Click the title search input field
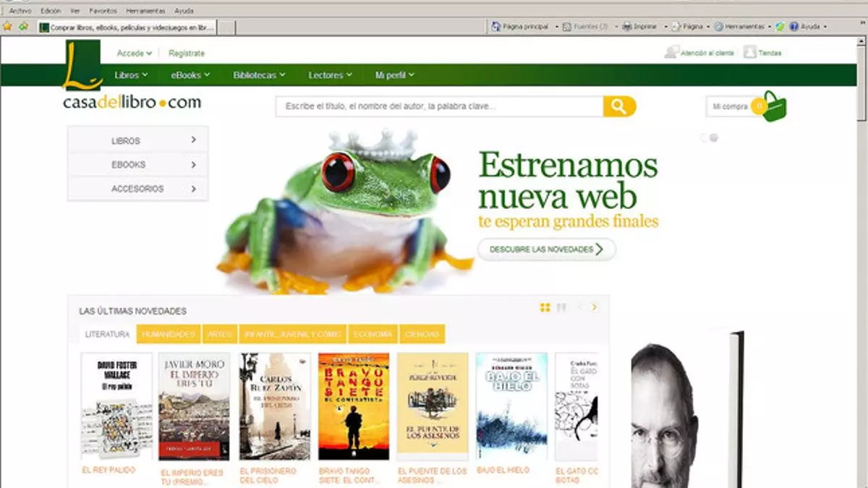 click(x=439, y=106)
